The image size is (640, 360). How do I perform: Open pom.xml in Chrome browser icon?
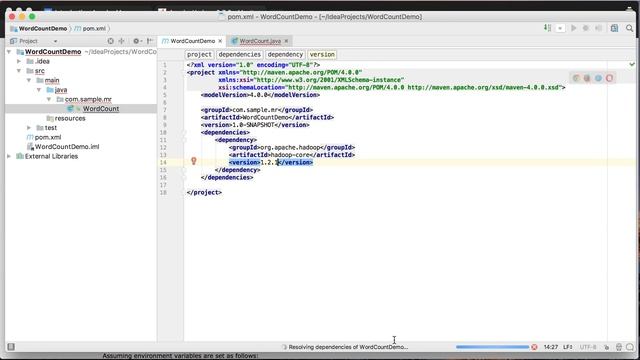(576, 78)
